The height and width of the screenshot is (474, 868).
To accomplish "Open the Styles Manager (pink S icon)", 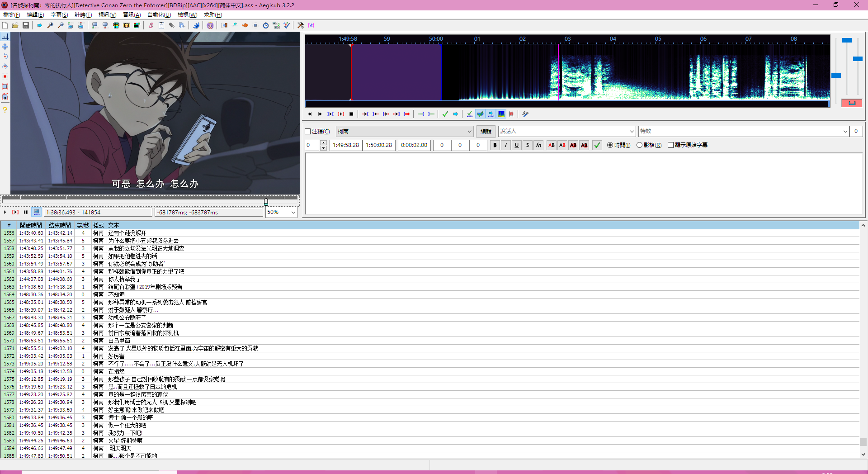I will (151, 25).
